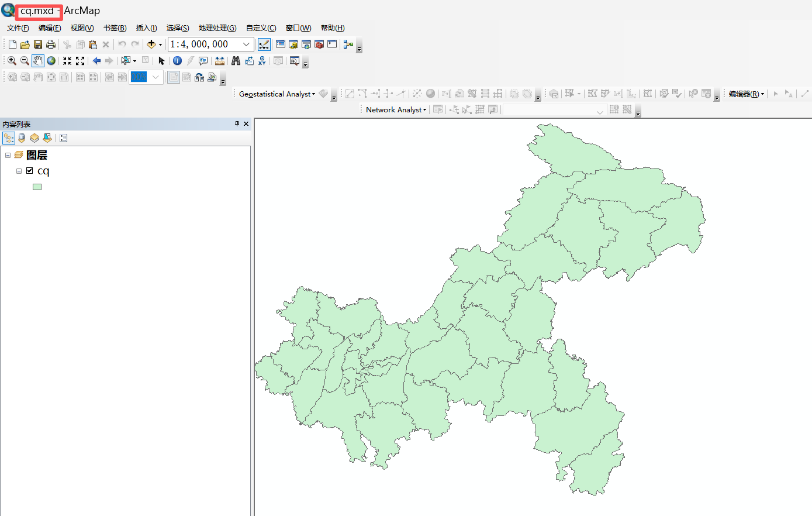Open the Network Analyst dropdown

[x=396, y=109]
